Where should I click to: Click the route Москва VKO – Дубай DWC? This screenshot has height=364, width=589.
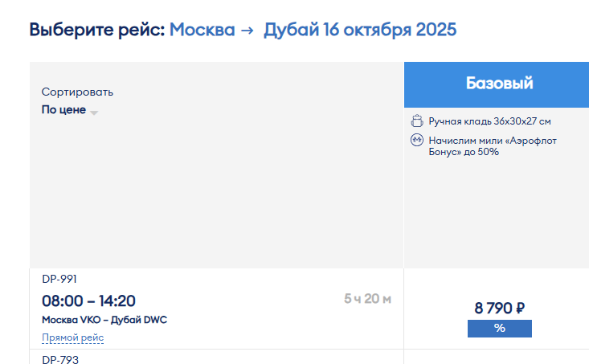point(104,320)
